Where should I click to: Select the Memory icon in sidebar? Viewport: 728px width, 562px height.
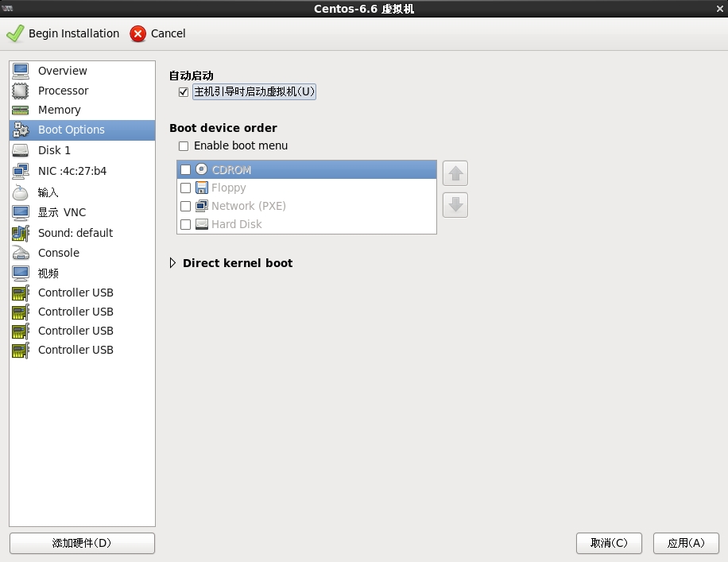(x=21, y=110)
